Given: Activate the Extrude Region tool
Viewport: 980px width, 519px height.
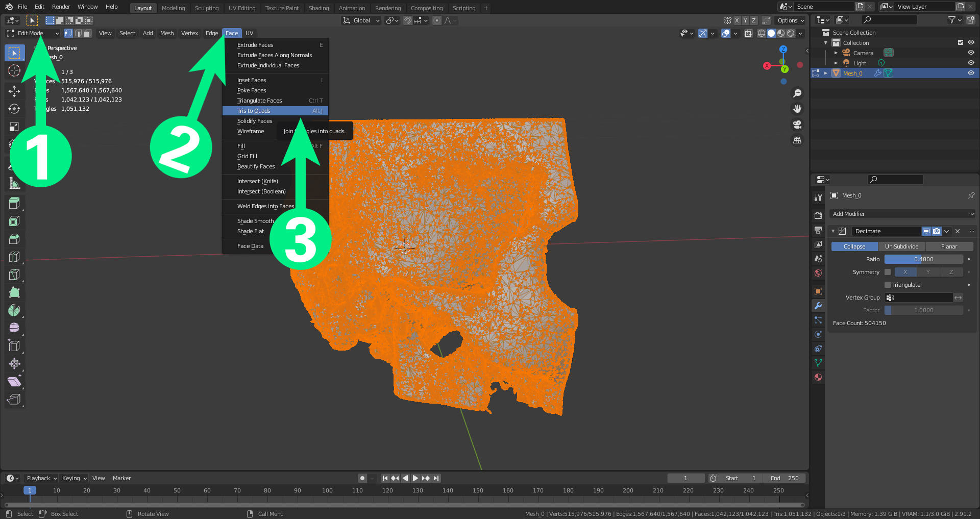Looking at the screenshot, I should coord(14,203).
